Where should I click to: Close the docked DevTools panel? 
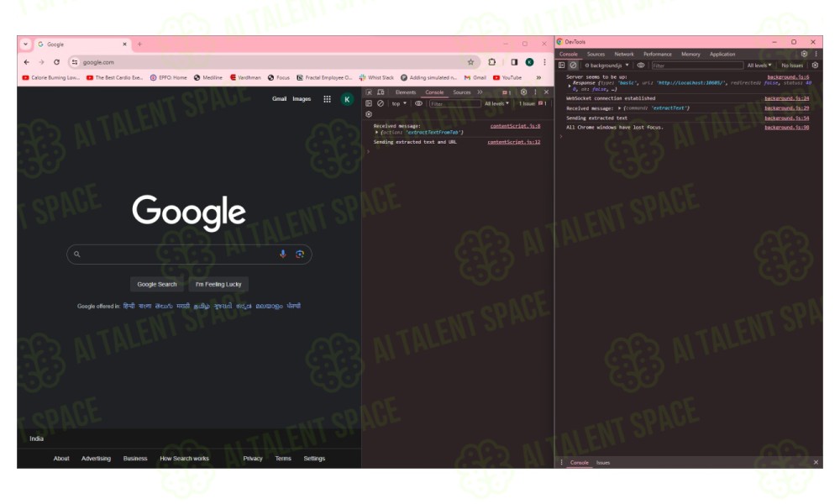pyautogui.click(x=547, y=92)
